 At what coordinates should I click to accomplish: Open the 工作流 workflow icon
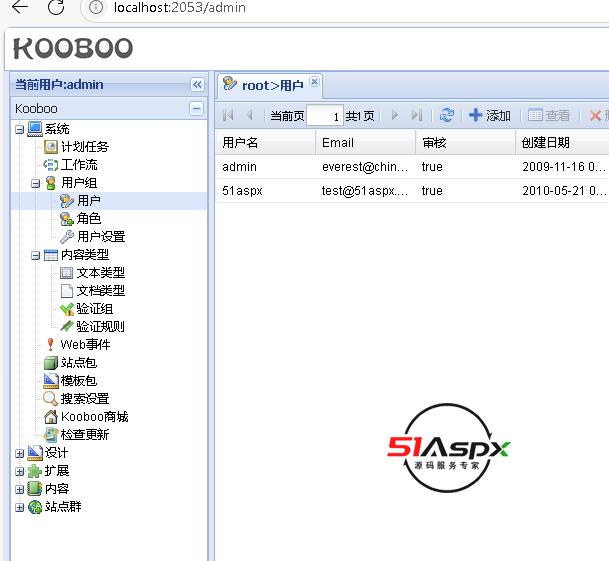tap(50, 165)
